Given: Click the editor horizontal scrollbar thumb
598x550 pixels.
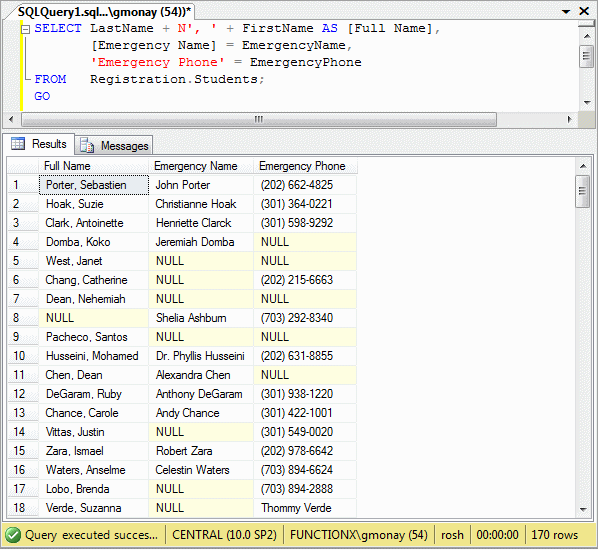Looking at the screenshot, I should (259, 119).
